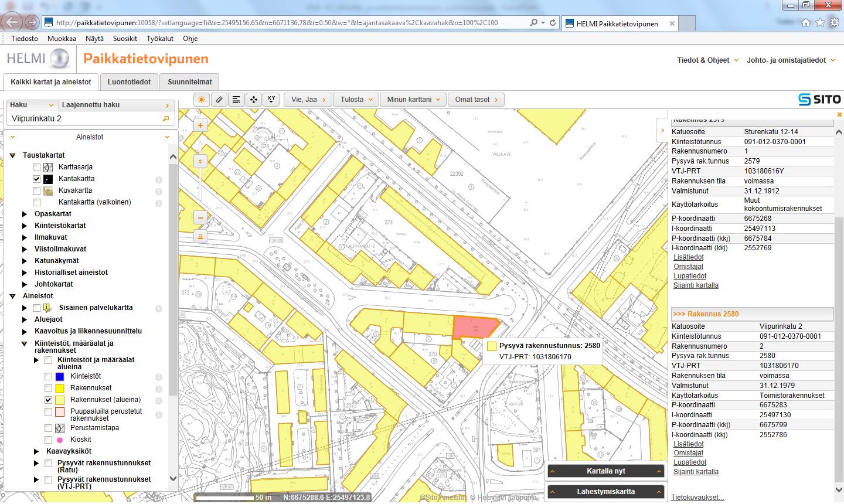Image resolution: width=844 pixels, height=504 pixels.
Task: Show info for Puupaaluilla perustetut rakennukset
Action: [x=158, y=415]
